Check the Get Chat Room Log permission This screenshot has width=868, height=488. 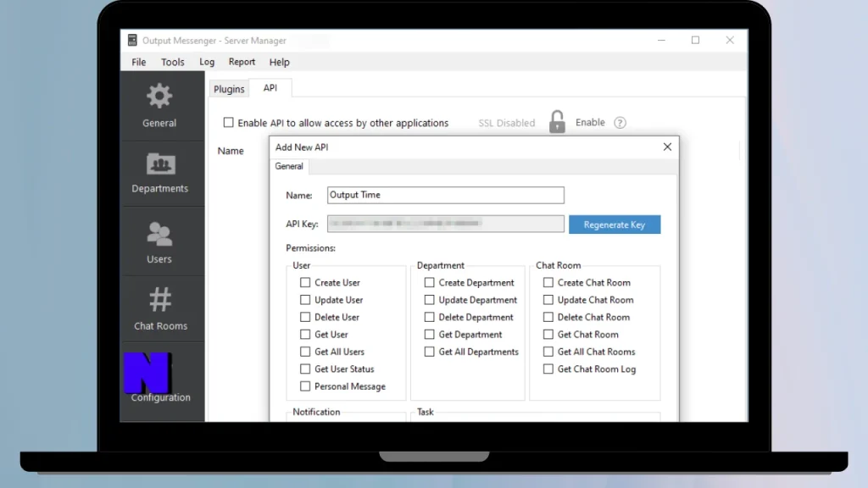tap(548, 369)
